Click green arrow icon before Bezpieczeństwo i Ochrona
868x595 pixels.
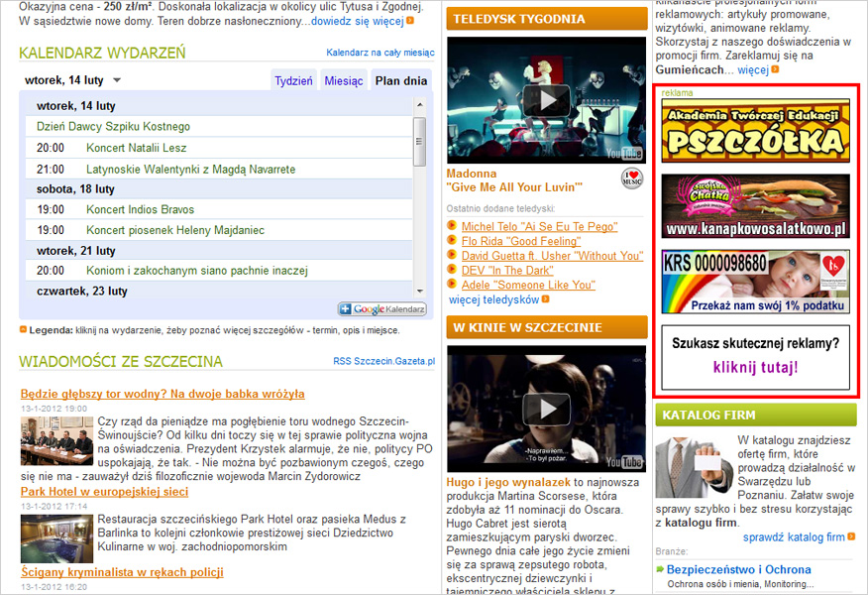tap(660, 569)
